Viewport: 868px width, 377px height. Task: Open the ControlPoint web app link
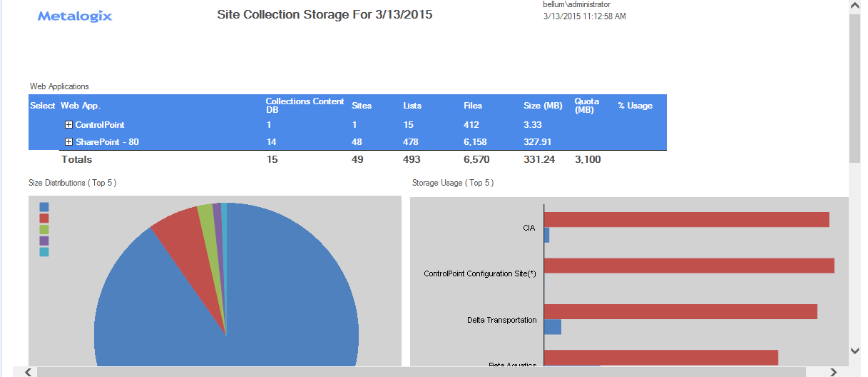(100, 125)
